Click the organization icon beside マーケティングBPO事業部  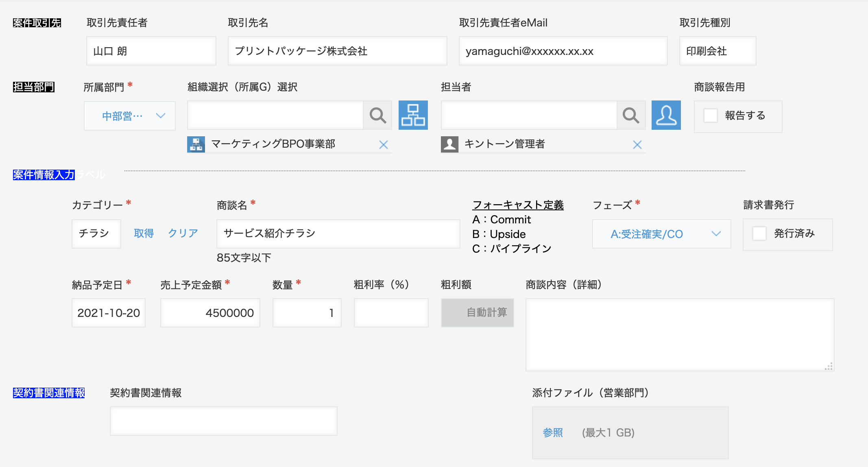[196, 144]
